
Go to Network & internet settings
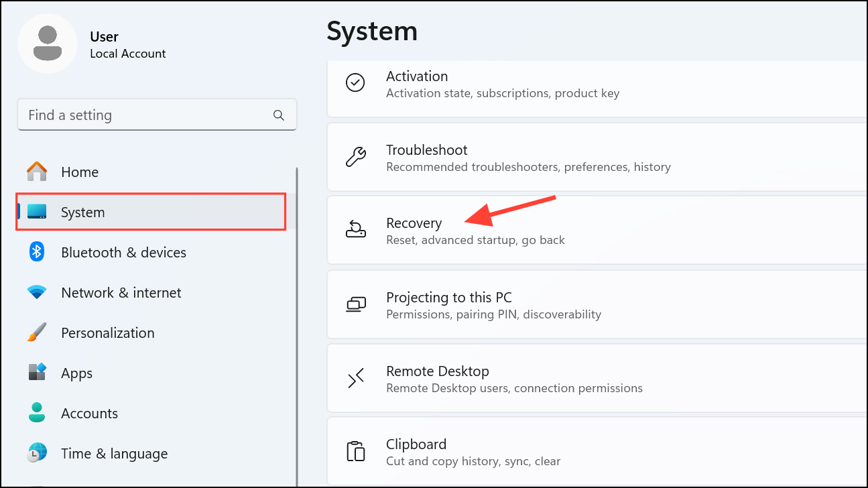tap(121, 293)
